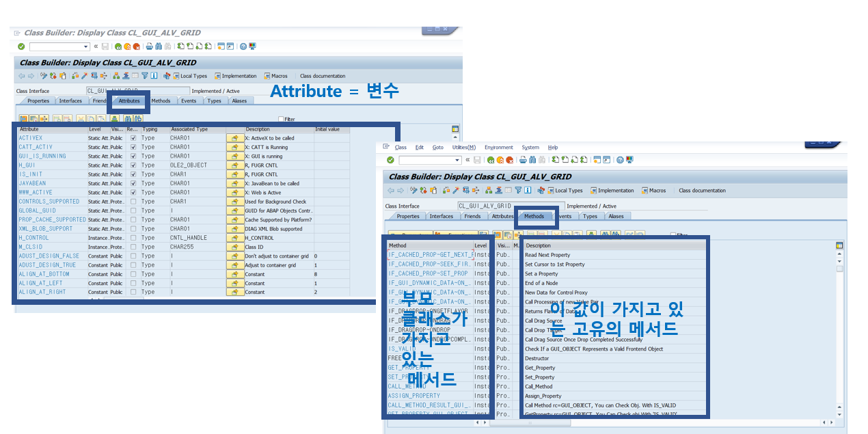Open Class menu in Methods window
The image size is (868, 434).
401,147
